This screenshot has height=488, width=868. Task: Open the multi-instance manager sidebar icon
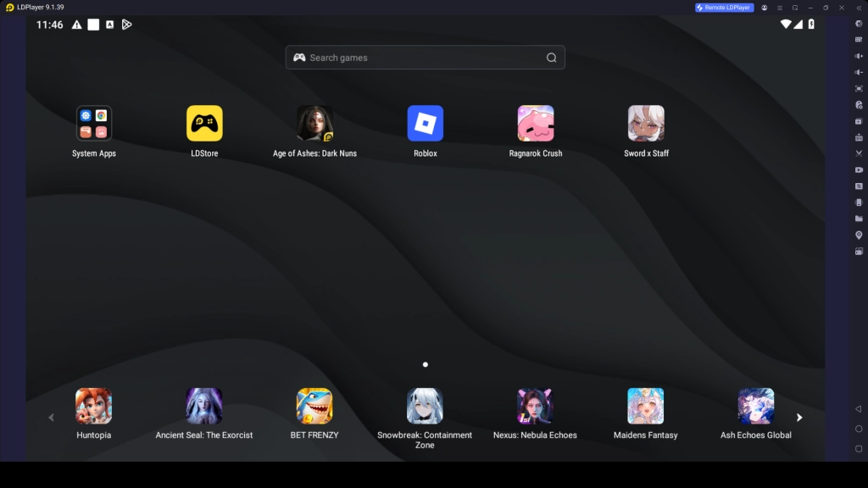coord(859,121)
